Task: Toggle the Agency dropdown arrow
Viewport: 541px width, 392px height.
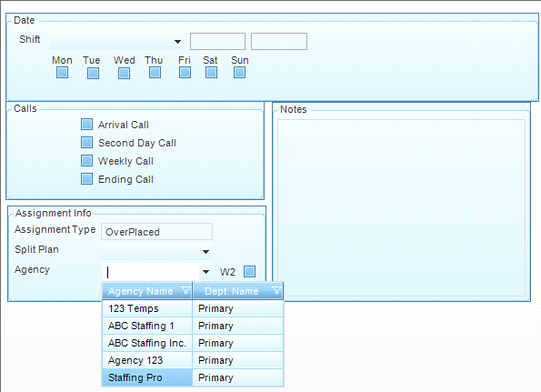Action: pyautogui.click(x=206, y=272)
